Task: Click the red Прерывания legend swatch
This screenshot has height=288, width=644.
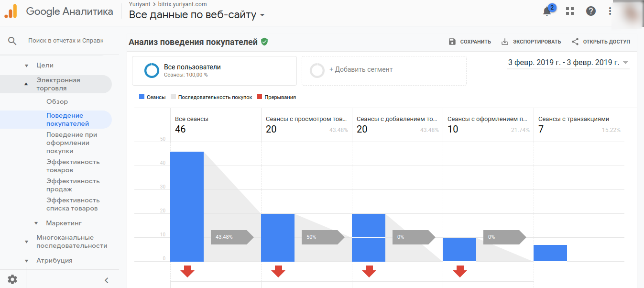Action: click(260, 97)
